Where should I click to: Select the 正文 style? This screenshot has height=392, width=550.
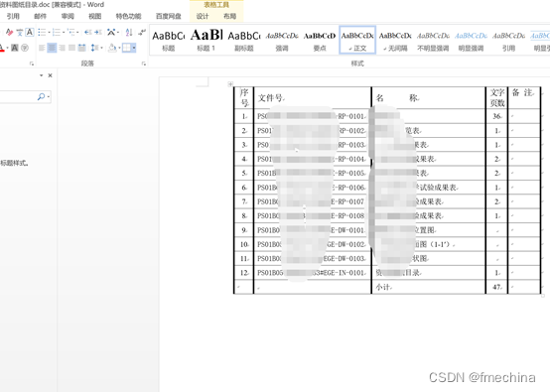[357, 40]
